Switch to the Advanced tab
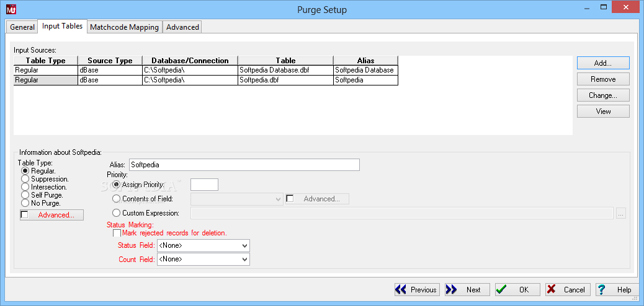 182,27
